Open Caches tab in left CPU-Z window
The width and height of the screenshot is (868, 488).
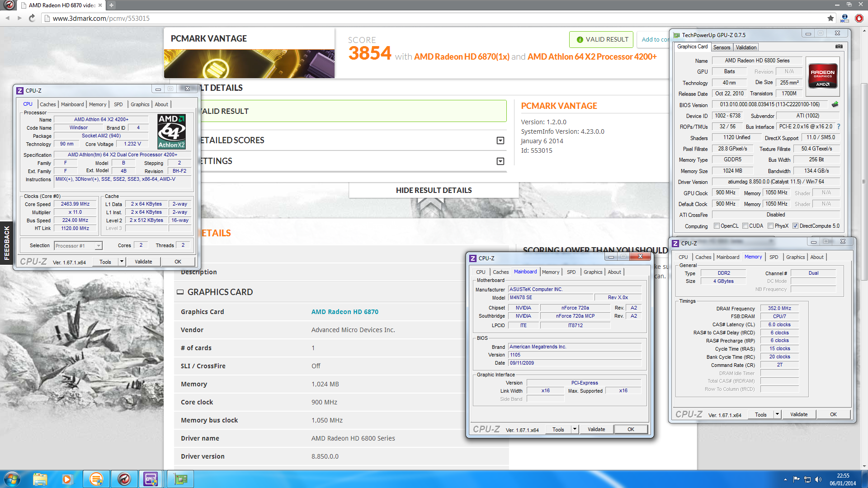point(47,104)
